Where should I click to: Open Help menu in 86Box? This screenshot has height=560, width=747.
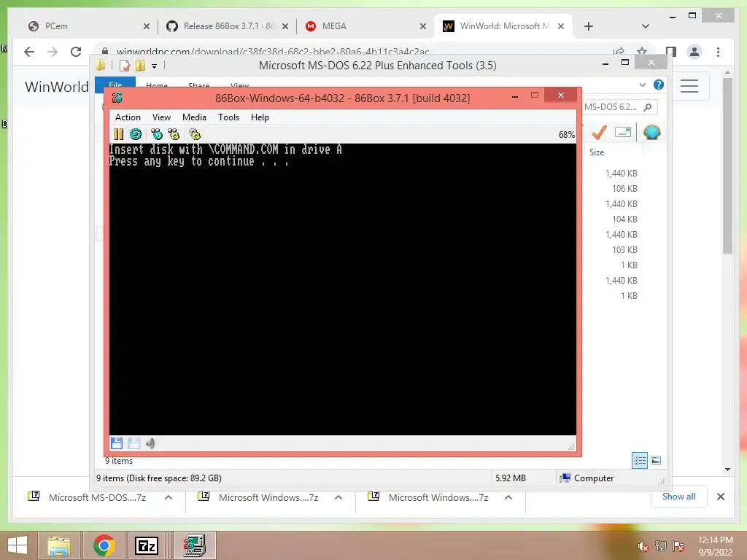pyautogui.click(x=260, y=117)
